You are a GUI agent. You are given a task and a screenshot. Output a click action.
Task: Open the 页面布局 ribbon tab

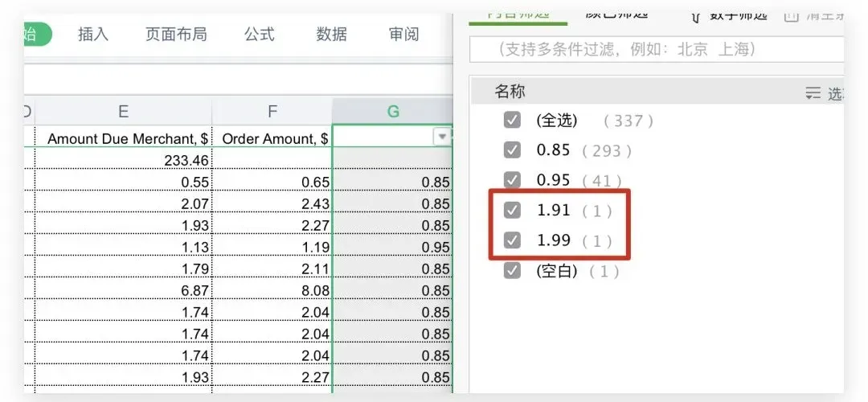pyautogui.click(x=176, y=34)
